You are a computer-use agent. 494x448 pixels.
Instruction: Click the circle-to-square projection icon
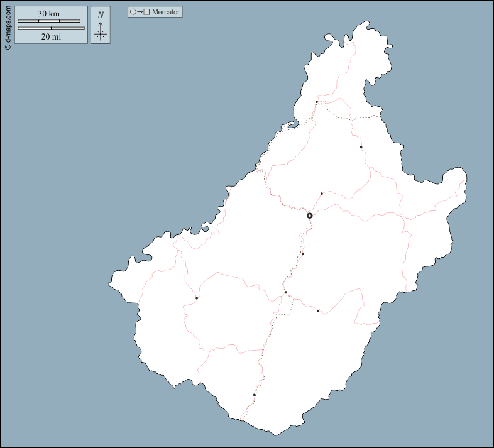140,12
